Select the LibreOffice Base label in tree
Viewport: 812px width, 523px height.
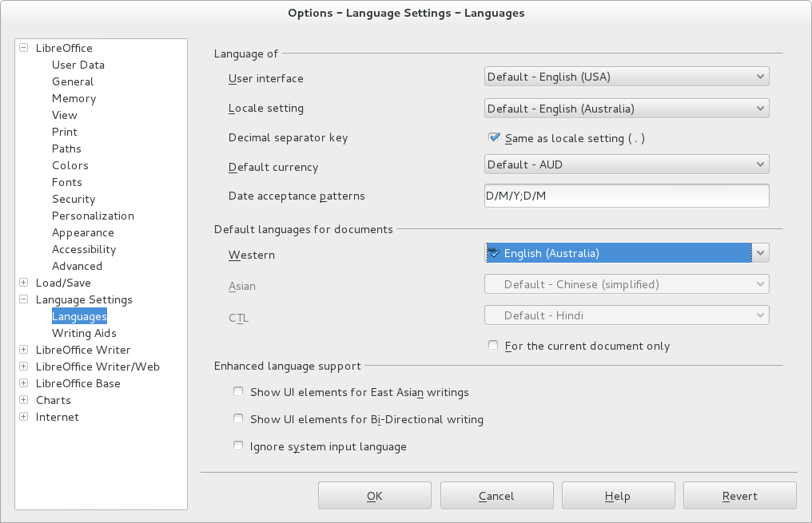pyautogui.click(x=78, y=383)
